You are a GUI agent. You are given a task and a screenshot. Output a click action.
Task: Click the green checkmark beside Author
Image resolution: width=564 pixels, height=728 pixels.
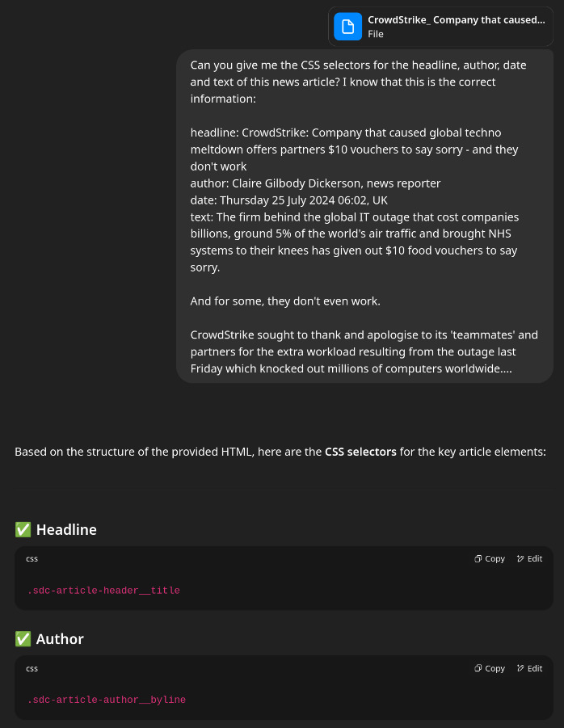pyautogui.click(x=23, y=639)
